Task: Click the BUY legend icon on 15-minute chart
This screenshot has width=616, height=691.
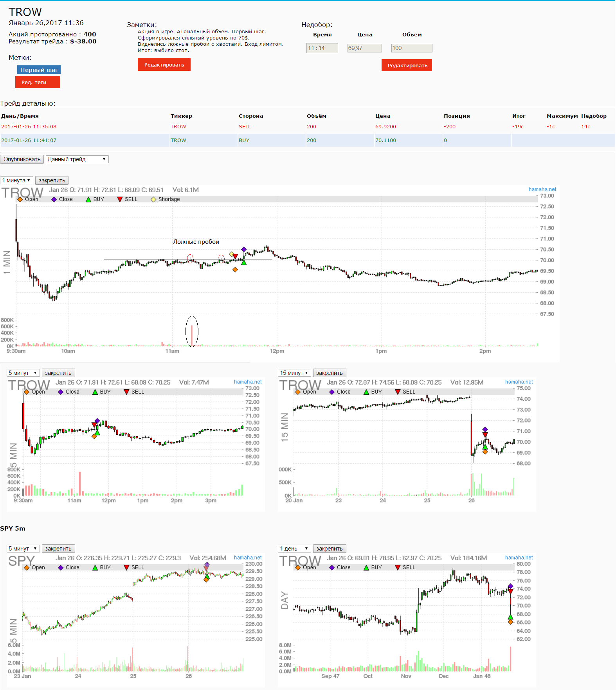Action: 366,392
